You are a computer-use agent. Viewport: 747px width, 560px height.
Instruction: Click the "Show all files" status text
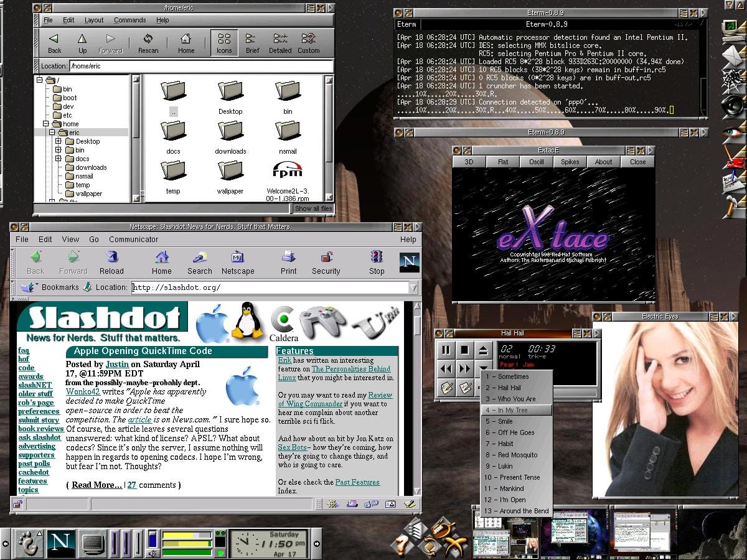(x=313, y=208)
